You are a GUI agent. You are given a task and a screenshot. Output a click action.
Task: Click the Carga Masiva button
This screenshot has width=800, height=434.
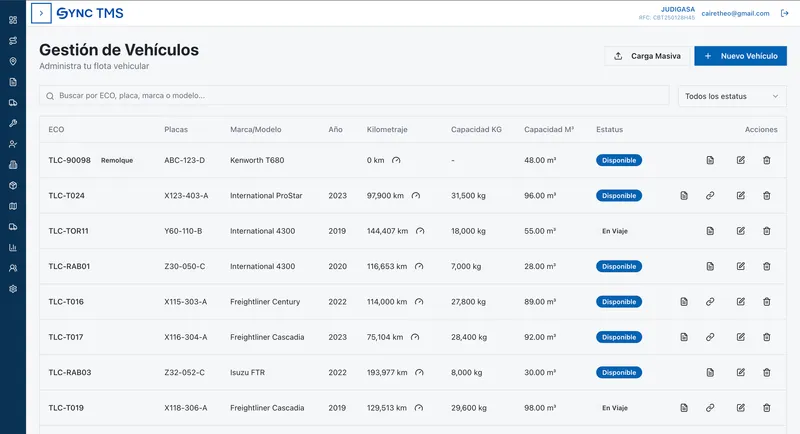pyautogui.click(x=647, y=56)
